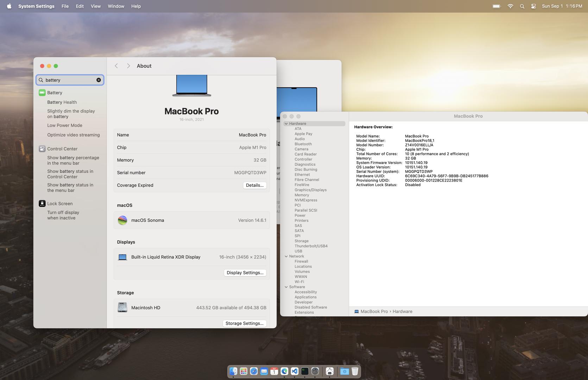Open Launchpad from the Dock

click(x=244, y=371)
